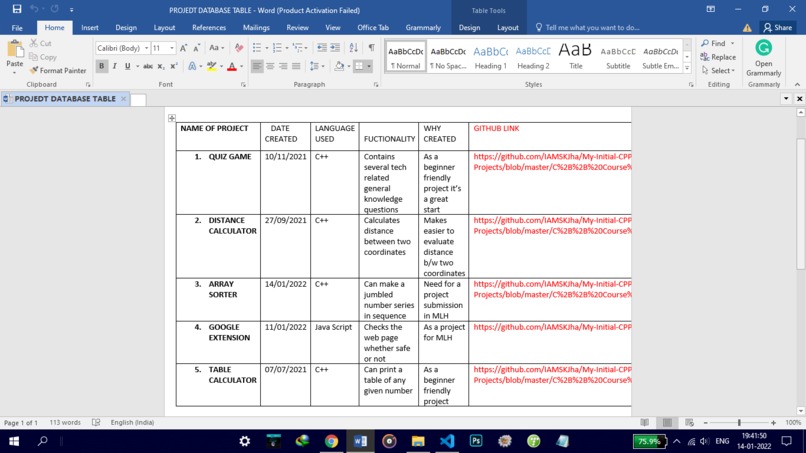Open the File menu tab
Screen dimensions: 806x453
point(17,28)
